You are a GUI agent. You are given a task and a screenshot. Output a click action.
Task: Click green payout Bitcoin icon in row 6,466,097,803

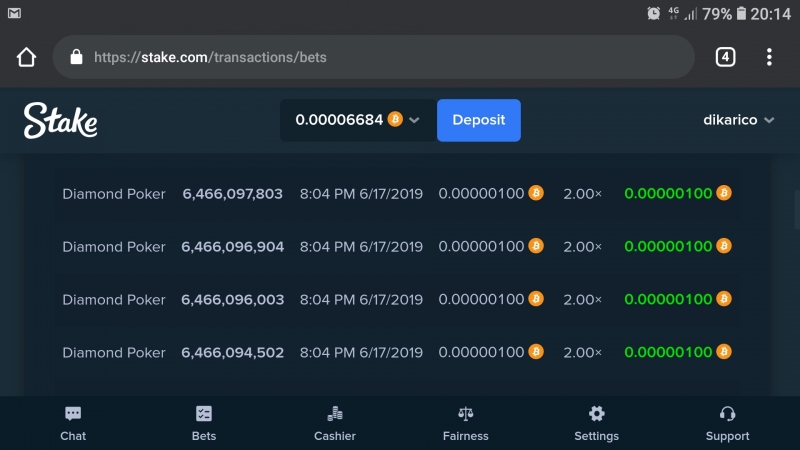click(x=723, y=193)
